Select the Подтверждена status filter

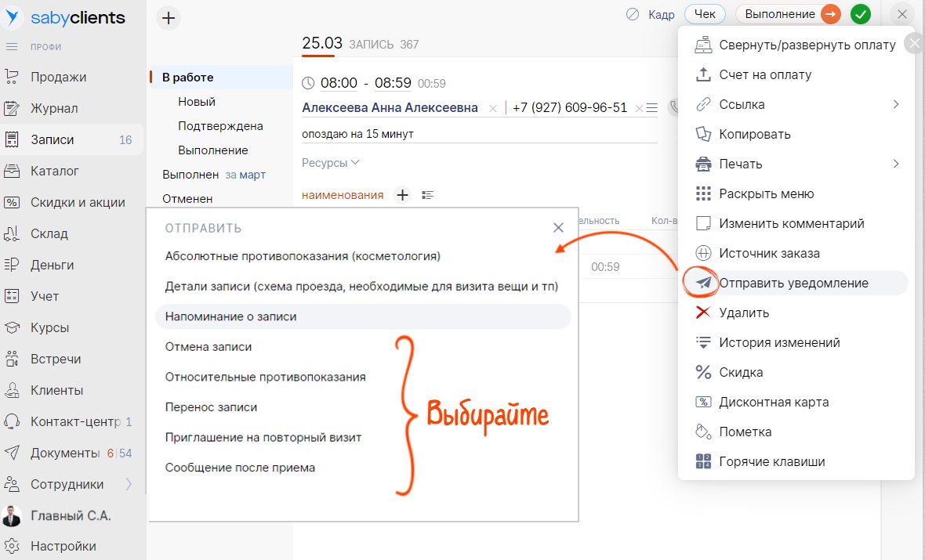coord(220,125)
